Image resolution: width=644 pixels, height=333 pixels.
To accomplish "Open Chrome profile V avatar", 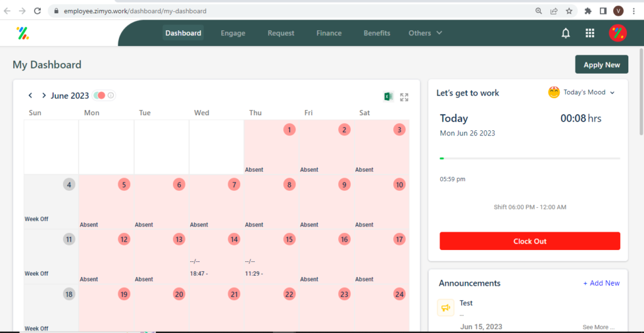I will (618, 11).
